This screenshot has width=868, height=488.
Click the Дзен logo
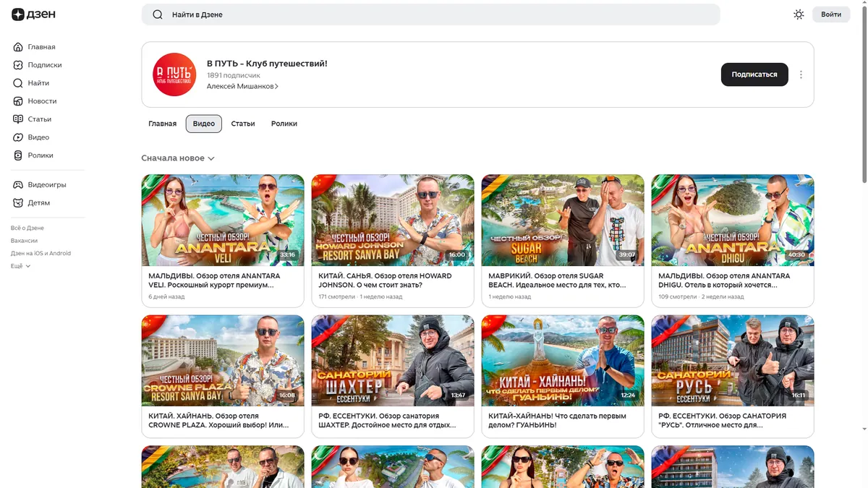34,14
